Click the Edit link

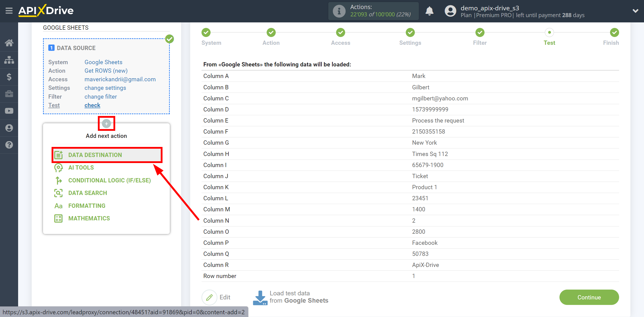click(225, 297)
